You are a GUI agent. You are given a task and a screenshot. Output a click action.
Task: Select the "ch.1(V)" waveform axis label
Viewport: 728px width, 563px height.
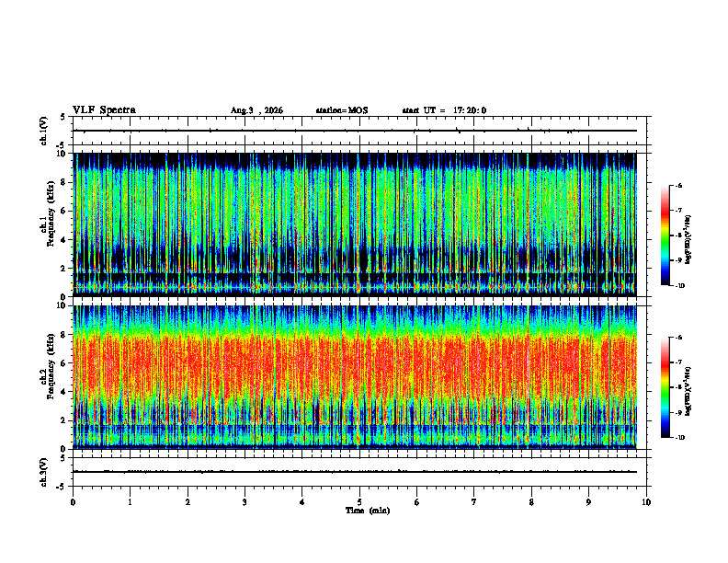44,131
